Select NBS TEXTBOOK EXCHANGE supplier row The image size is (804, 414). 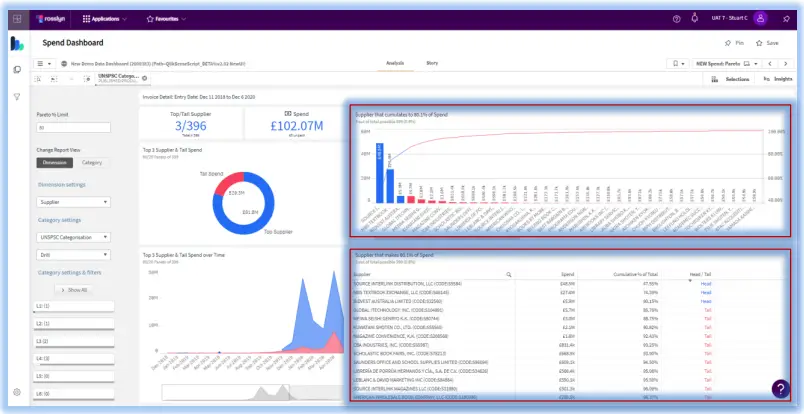coord(569,292)
